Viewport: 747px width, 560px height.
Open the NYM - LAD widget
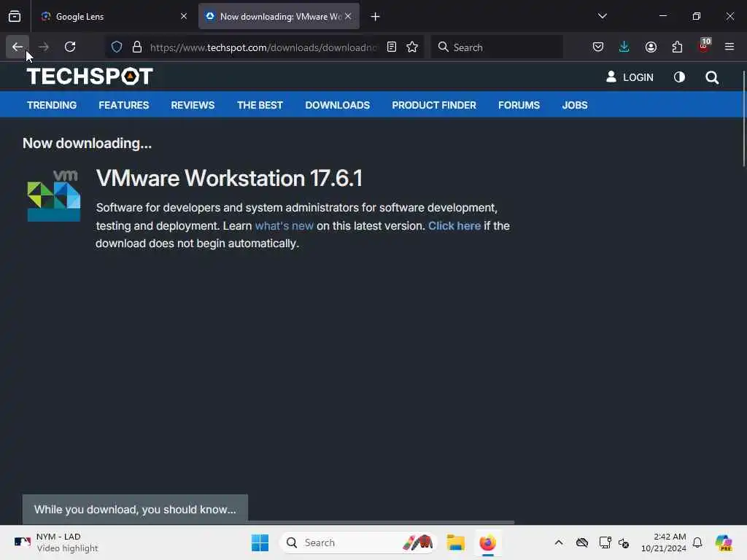pos(56,542)
